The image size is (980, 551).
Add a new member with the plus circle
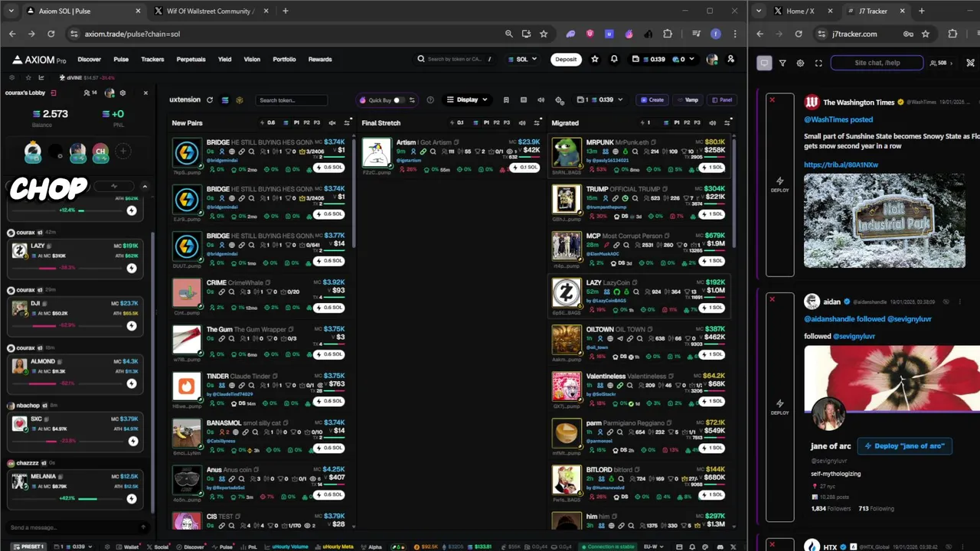[x=122, y=152]
